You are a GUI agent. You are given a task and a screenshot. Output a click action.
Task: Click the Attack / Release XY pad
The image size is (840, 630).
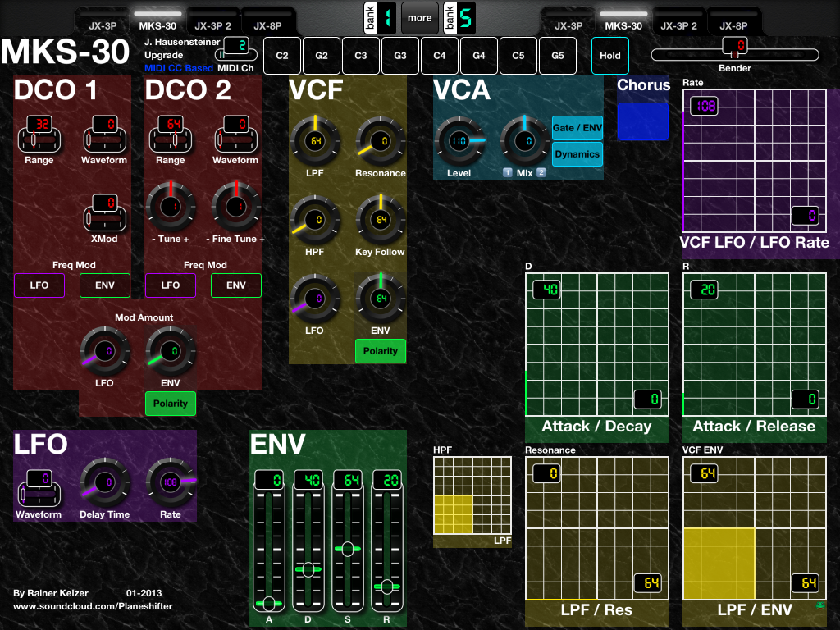[755, 345]
